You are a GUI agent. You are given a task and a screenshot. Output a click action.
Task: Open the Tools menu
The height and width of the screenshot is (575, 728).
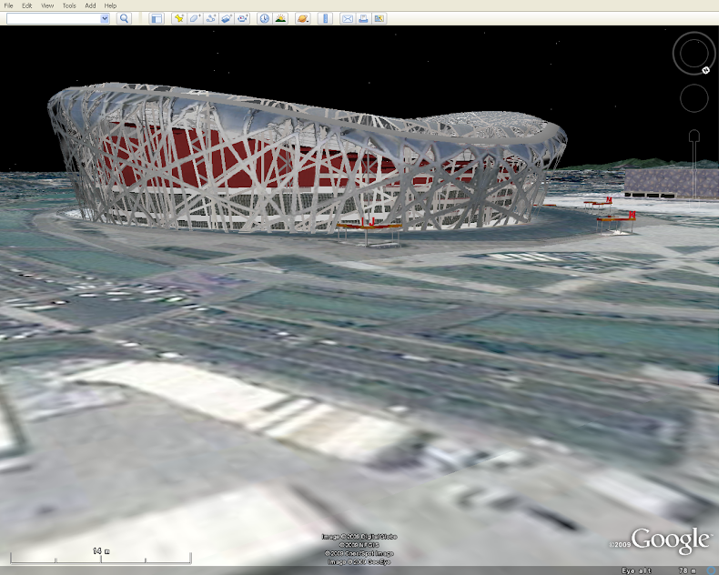69,5
